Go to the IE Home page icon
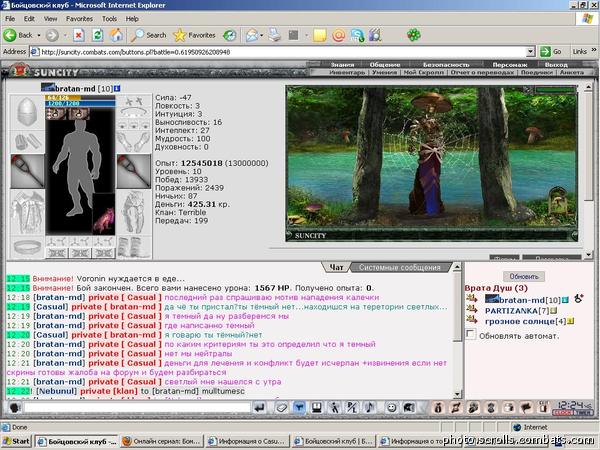 (x=116, y=35)
